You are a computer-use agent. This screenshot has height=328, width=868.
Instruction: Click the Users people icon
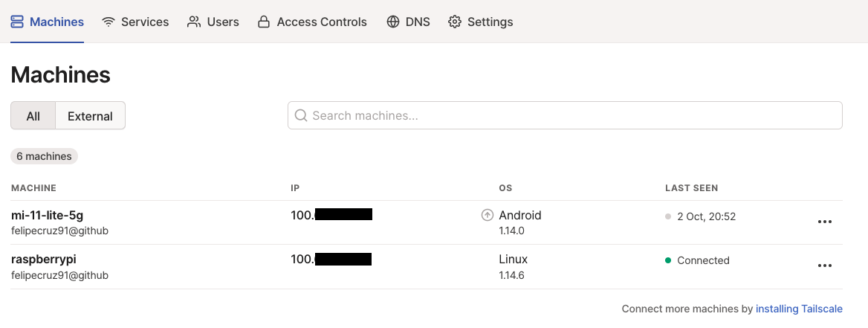pyautogui.click(x=194, y=22)
